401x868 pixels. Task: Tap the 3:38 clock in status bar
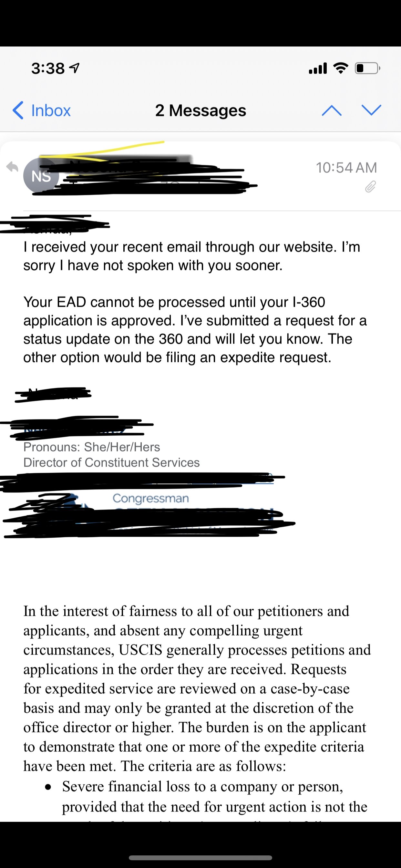(48, 68)
